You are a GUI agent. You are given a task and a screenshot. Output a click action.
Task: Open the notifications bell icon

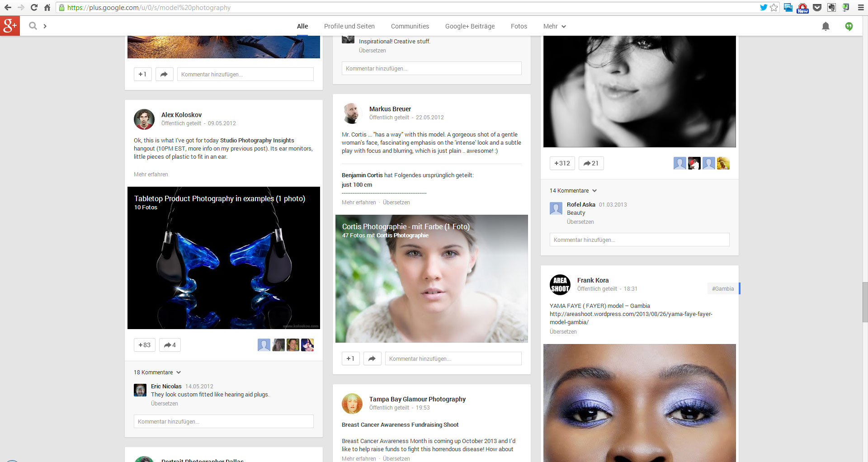[x=826, y=26]
